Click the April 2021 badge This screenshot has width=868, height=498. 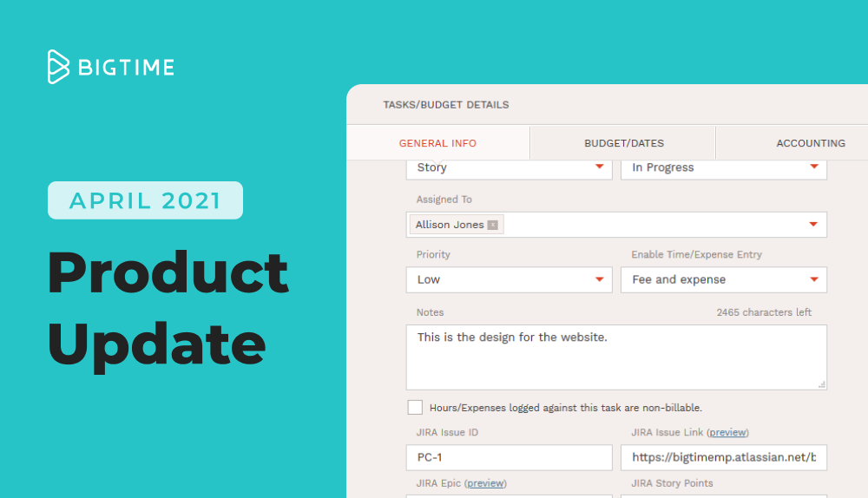click(x=145, y=200)
